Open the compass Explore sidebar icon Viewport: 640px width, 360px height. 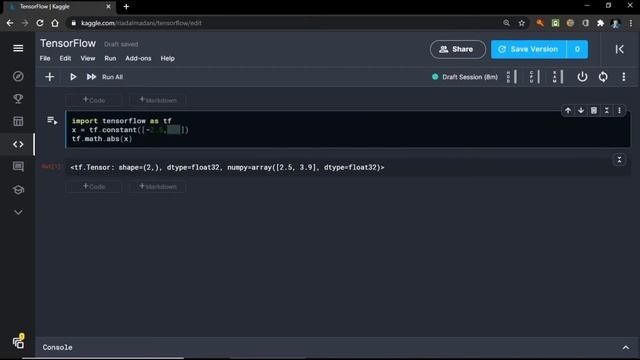click(18, 76)
